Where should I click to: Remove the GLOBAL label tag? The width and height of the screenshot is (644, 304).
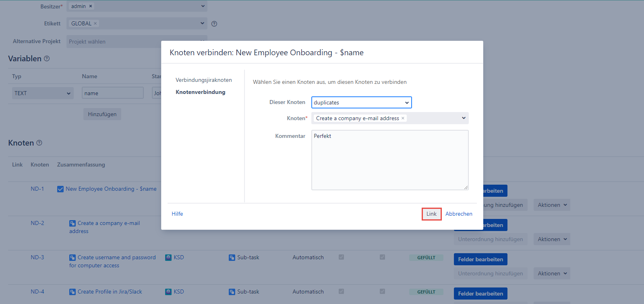point(95,23)
